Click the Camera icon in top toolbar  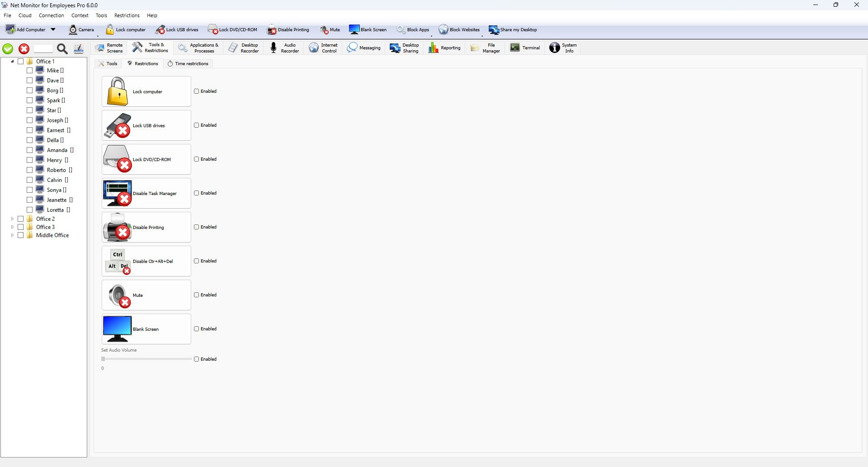(x=73, y=30)
